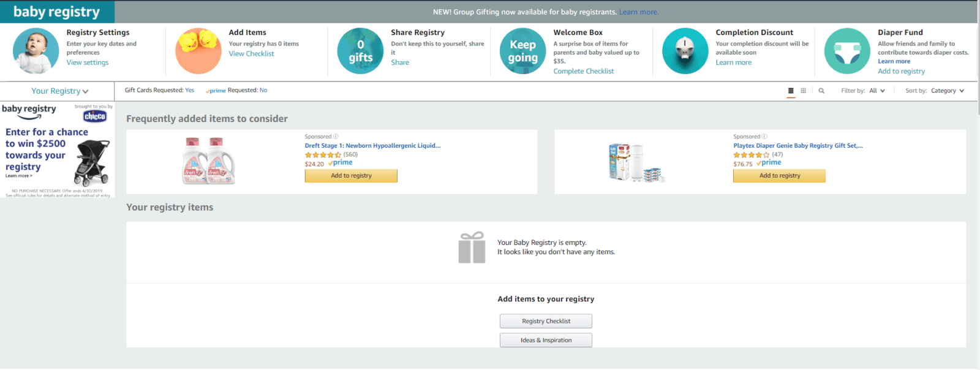
Task: Add Dreft detergent to registry
Action: pos(351,176)
